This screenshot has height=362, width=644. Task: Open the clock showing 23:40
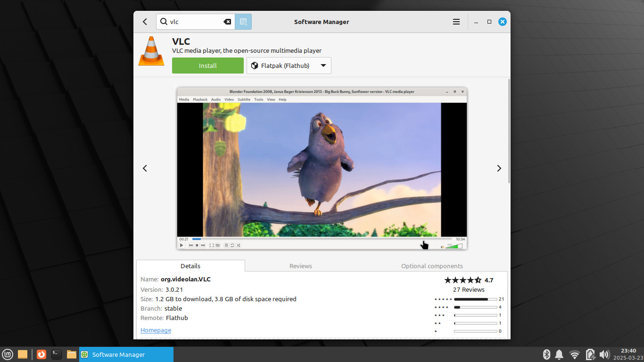tap(628, 354)
